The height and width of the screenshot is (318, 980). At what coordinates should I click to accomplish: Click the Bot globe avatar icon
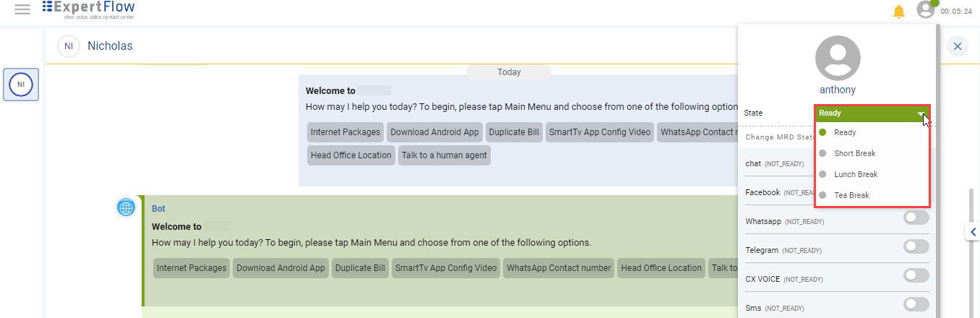[x=126, y=207]
